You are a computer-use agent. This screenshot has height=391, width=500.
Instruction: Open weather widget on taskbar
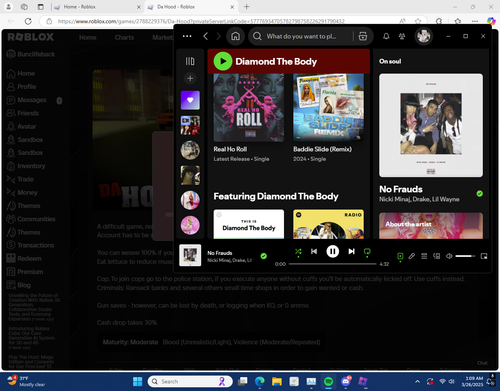click(27, 381)
